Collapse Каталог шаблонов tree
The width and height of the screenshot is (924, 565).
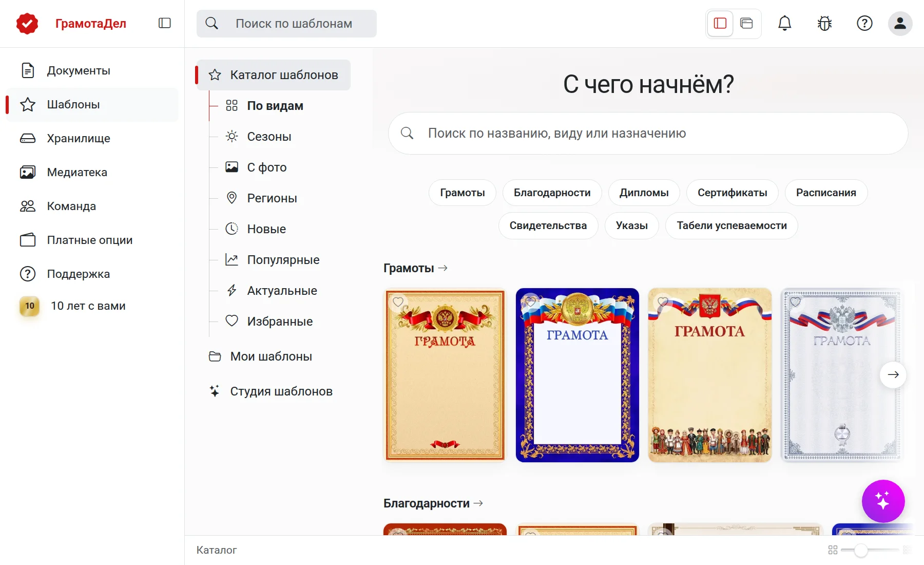coord(274,75)
